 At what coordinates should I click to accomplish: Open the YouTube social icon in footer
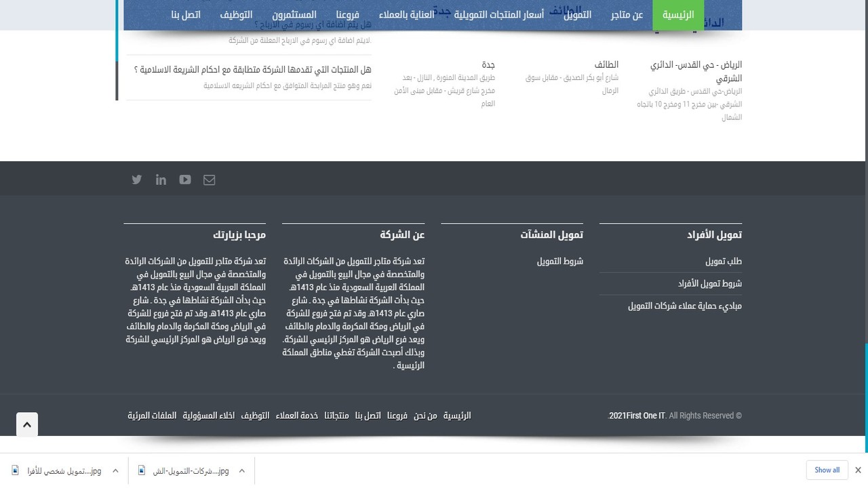point(185,180)
